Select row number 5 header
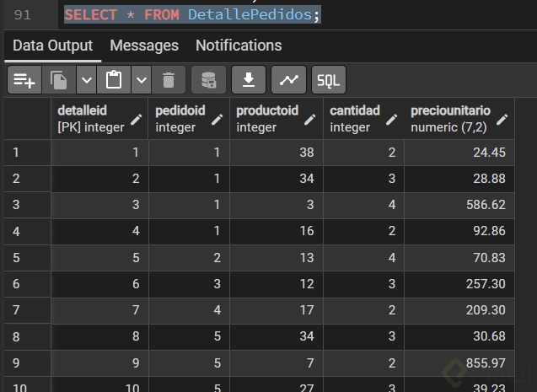 point(26,256)
